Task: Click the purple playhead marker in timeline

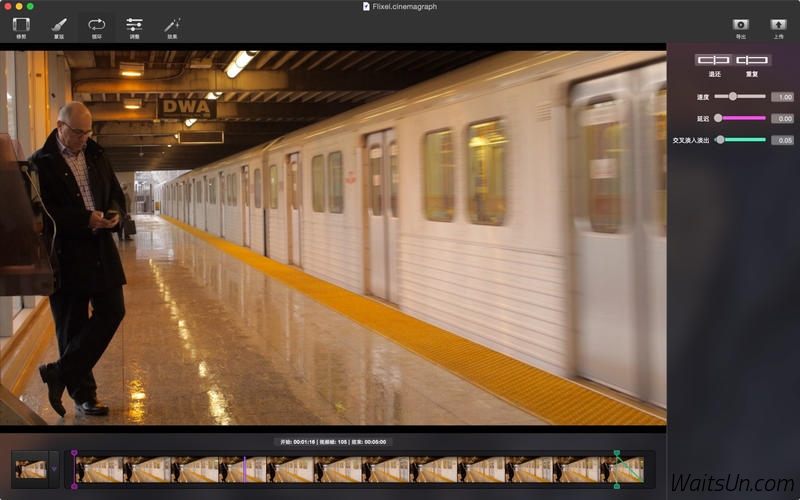Action: 245,469
